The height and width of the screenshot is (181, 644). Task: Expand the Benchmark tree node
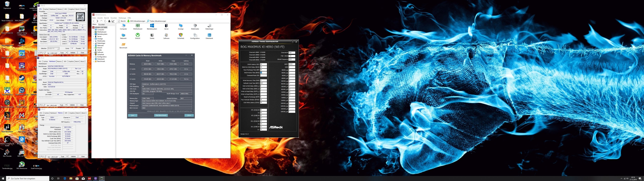click(94, 61)
